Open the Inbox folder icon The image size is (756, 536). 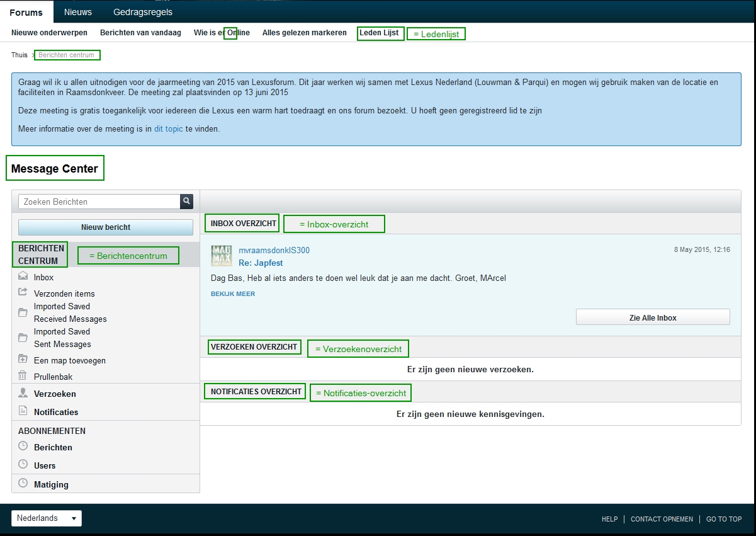(x=23, y=277)
